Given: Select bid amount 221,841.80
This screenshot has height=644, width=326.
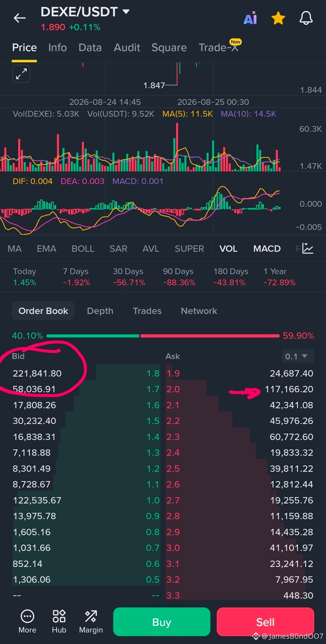Looking at the screenshot, I should (37, 374).
